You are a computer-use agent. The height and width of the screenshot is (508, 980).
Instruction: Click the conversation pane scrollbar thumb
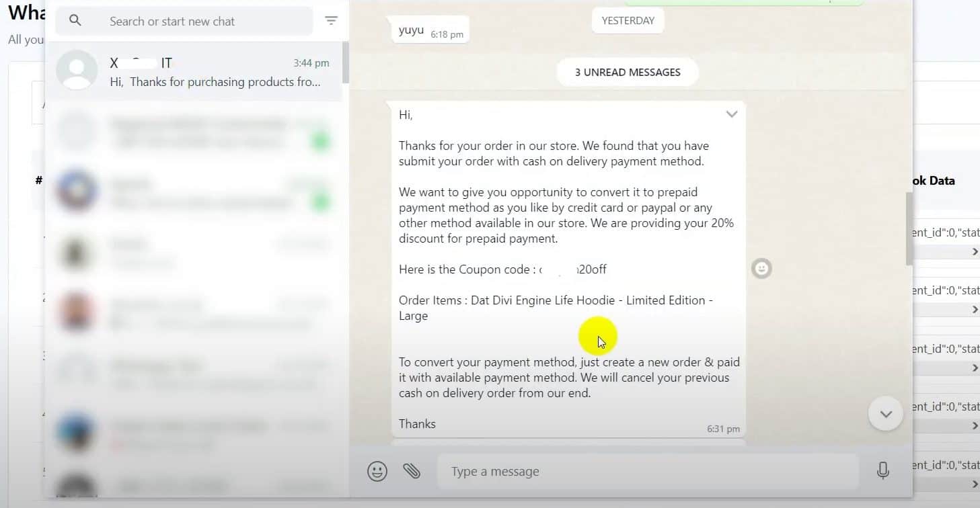pyautogui.click(x=909, y=228)
